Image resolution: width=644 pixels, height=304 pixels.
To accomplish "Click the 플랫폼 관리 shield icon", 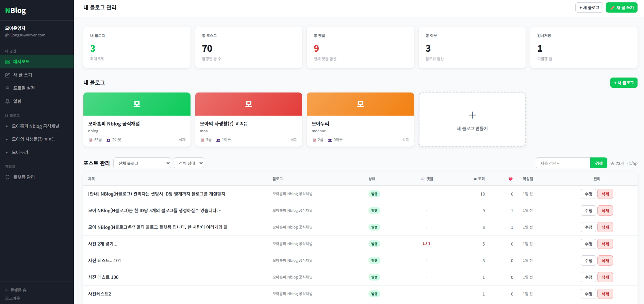I will coord(7,177).
